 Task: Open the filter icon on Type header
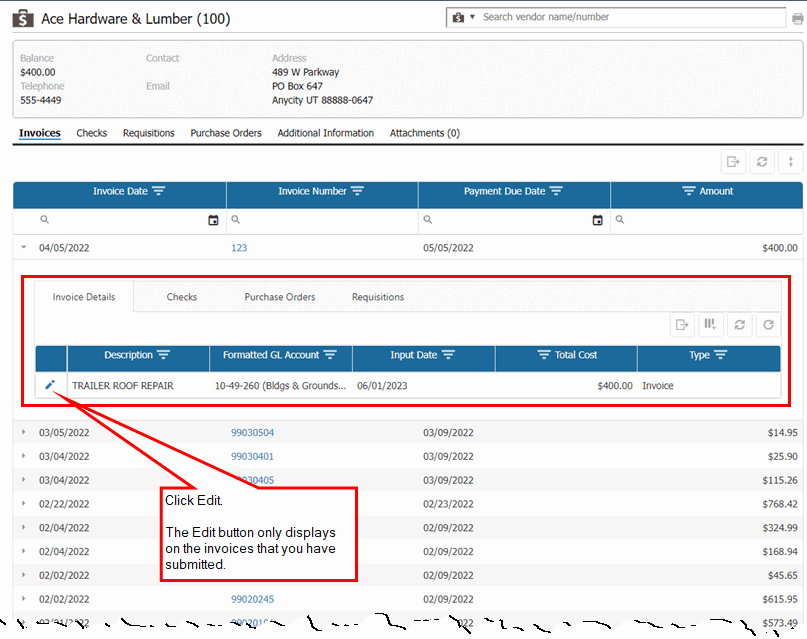pyautogui.click(x=721, y=355)
